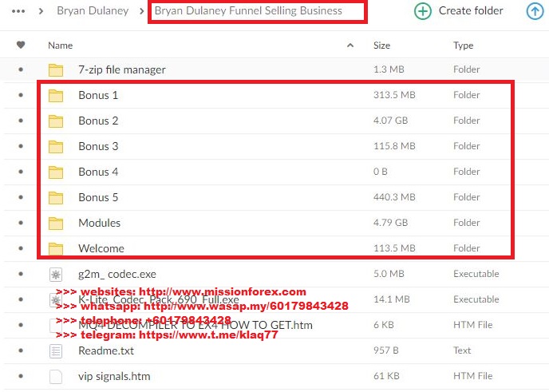The height and width of the screenshot is (392, 549).
Task: Toggle the ascending sort arrow
Action: [350, 46]
